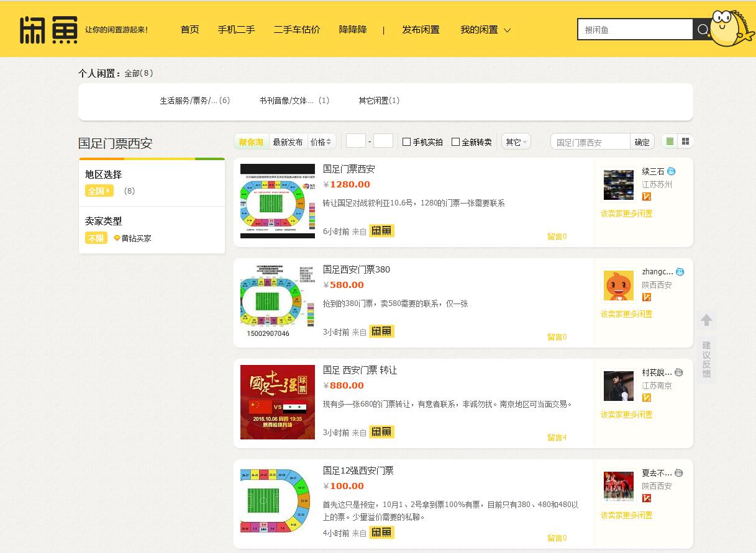Click the blue chat icon beside 续三石

coord(671,171)
